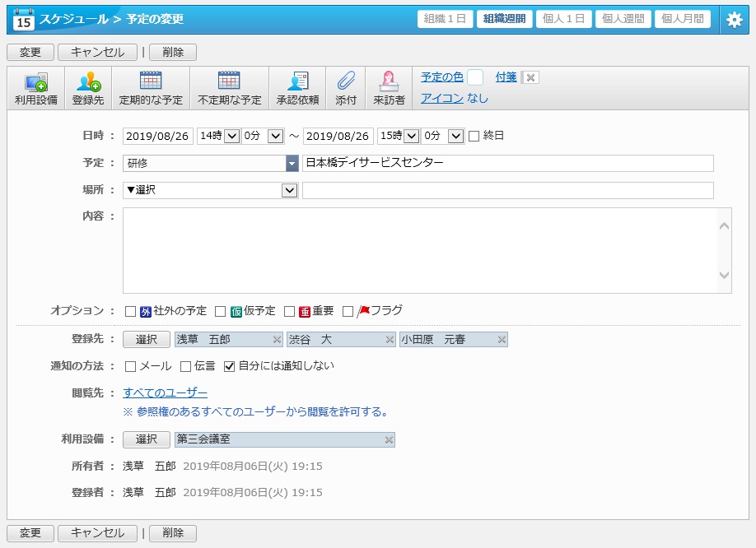
Task: Clear the 付箋 sticky note with X
Action: (530, 77)
